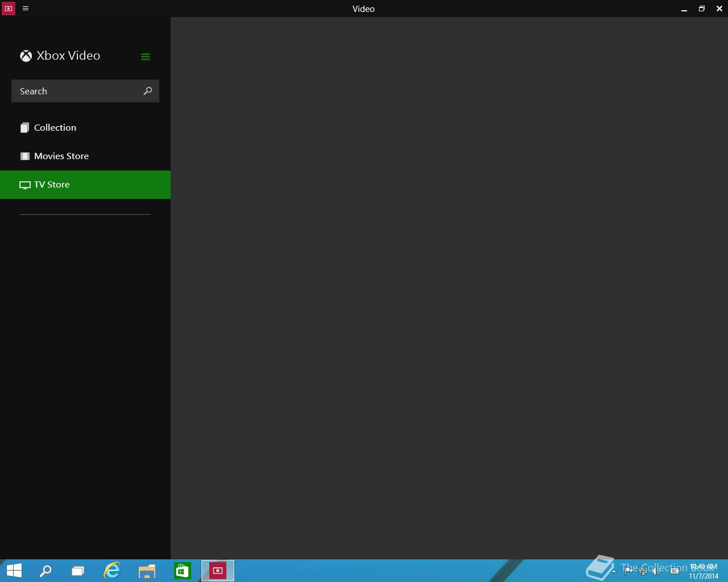Click the Collection stacked pages icon
Screen dimensions: 728x582
coord(25,128)
